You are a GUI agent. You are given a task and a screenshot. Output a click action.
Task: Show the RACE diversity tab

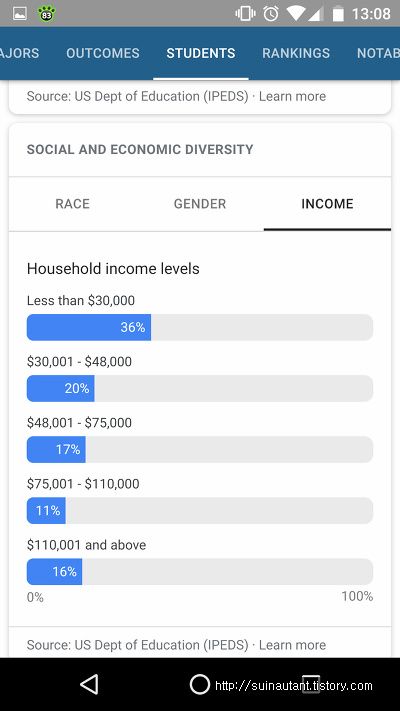click(73, 204)
